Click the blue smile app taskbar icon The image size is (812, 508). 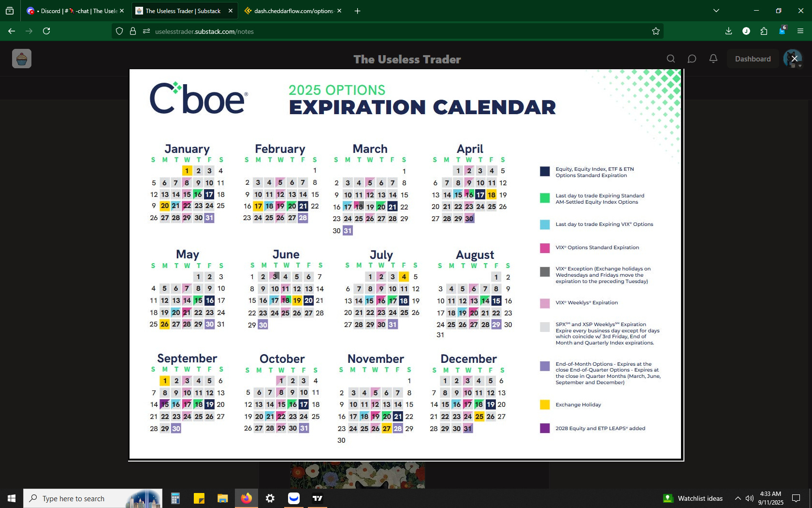(294, 498)
